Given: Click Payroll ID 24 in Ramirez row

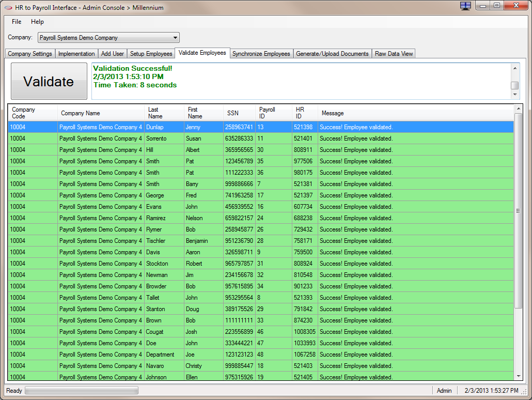Looking at the screenshot, I should [273, 218].
